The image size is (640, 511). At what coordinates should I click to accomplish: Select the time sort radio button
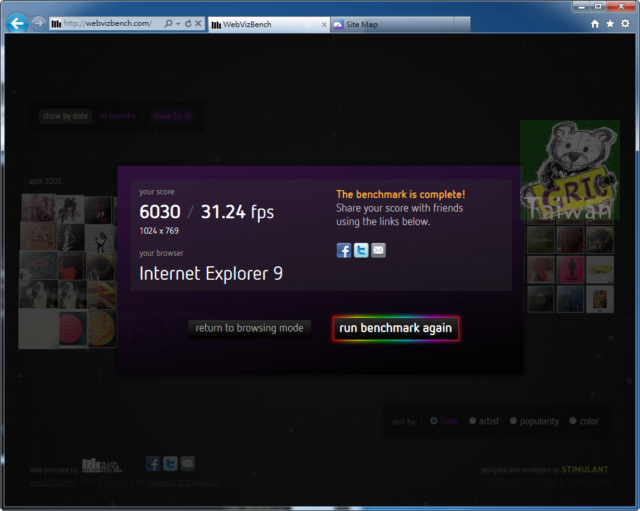(x=434, y=421)
